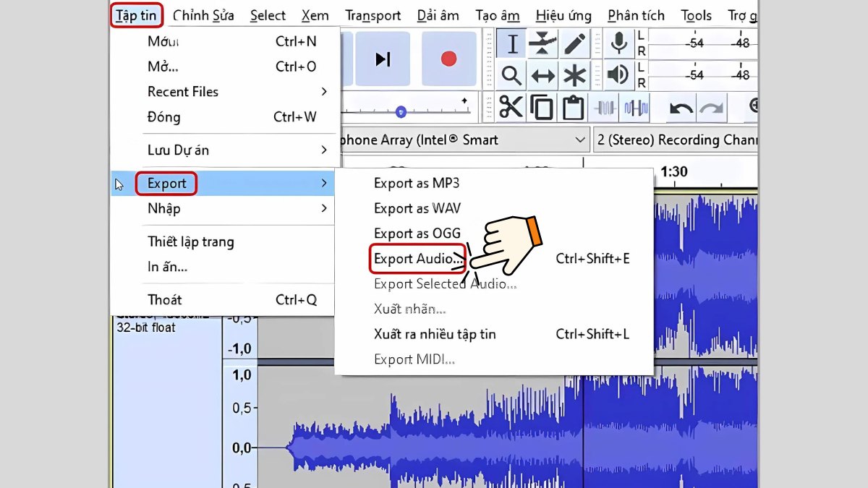
Task: Open the Transport menu
Action: pos(373,15)
